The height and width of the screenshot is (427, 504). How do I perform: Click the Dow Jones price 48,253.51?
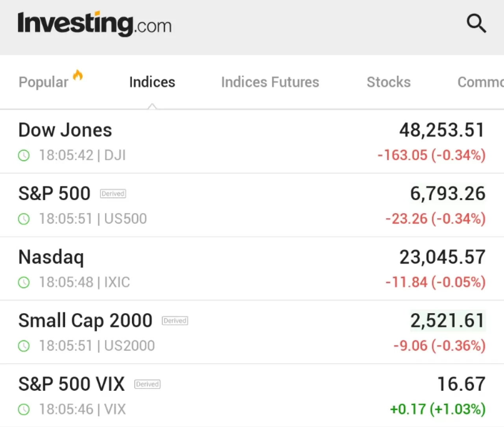pyautogui.click(x=442, y=130)
